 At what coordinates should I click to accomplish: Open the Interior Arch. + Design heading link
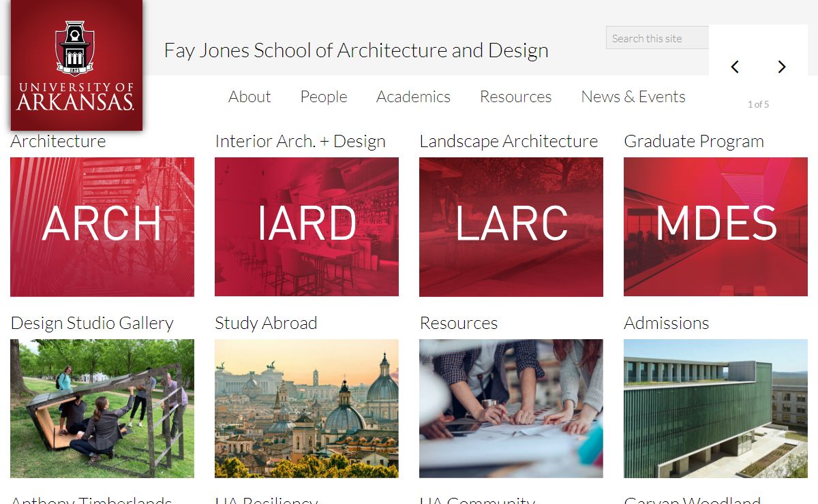coord(300,141)
